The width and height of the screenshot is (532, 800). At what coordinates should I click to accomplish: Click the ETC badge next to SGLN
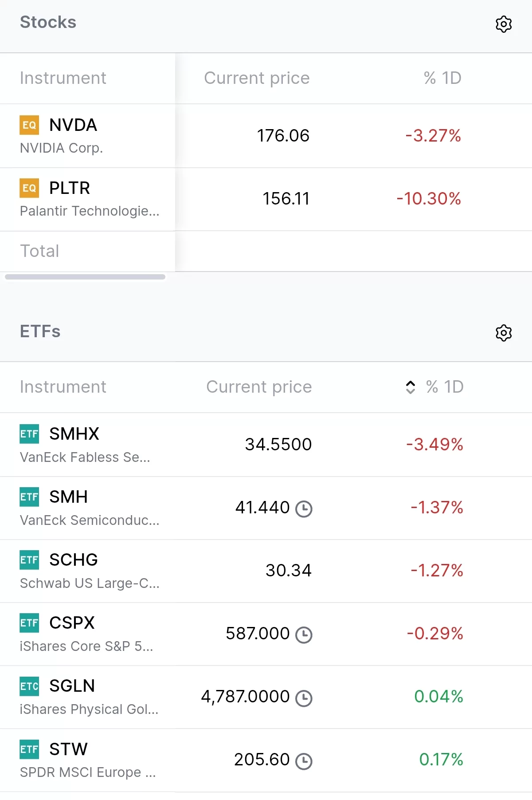pos(29,686)
